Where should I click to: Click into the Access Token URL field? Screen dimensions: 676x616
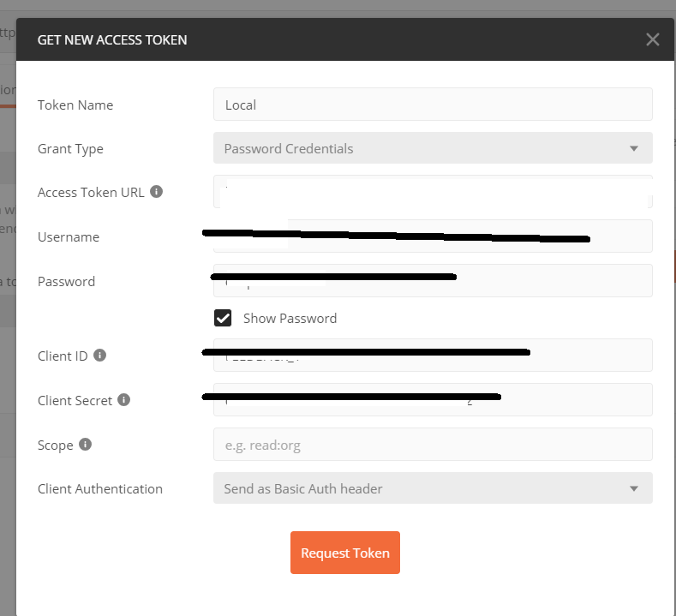click(x=433, y=192)
